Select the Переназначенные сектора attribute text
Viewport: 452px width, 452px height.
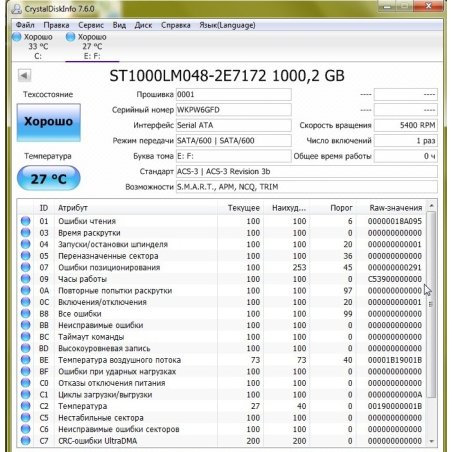(x=108, y=256)
